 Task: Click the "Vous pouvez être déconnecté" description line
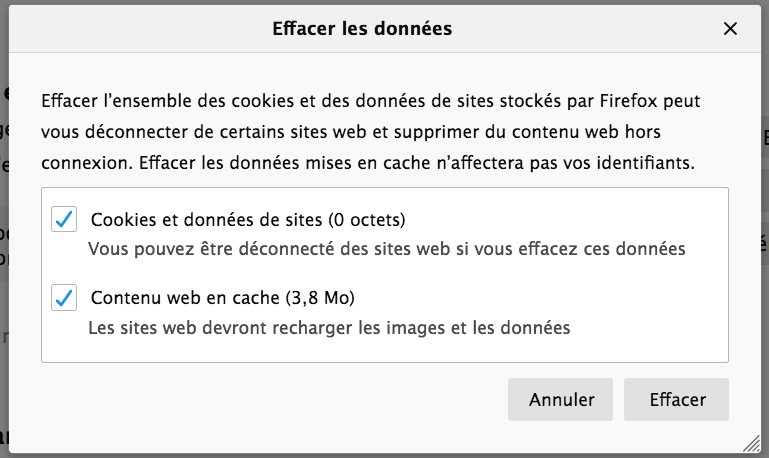[x=386, y=249]
